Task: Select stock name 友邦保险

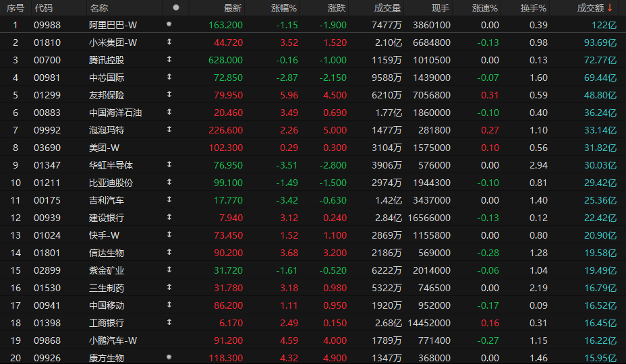Action: 107,96
